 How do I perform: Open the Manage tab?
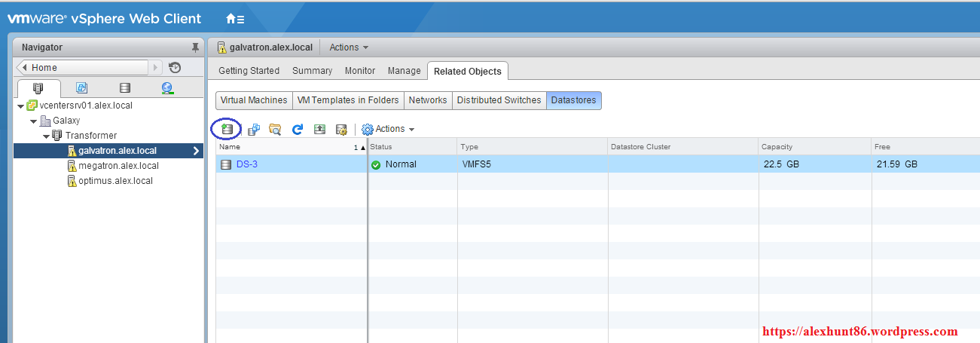(405, 71)
